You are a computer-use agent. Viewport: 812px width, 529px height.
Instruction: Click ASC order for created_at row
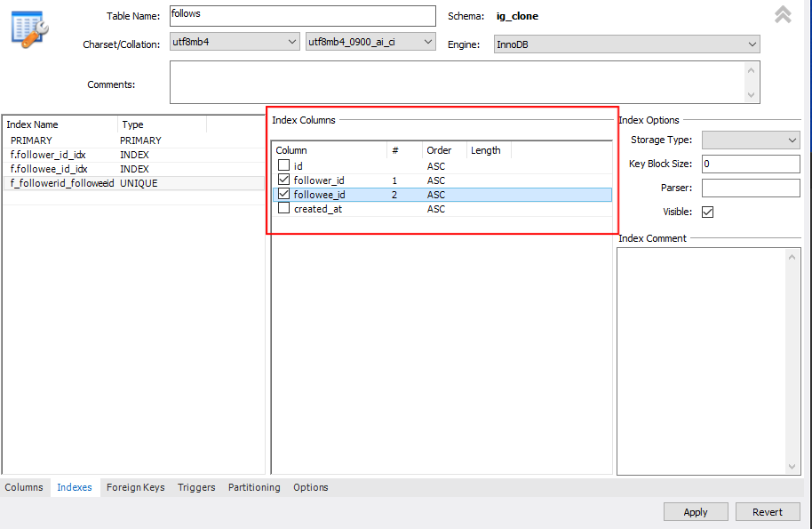pos(436,209)
